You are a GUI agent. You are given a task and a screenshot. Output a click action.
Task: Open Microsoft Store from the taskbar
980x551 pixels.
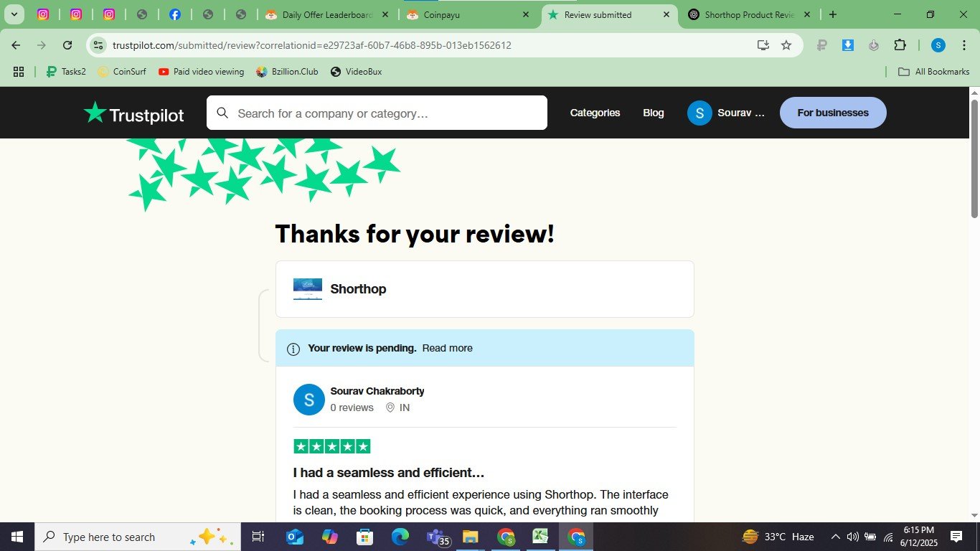click(364, 537)
